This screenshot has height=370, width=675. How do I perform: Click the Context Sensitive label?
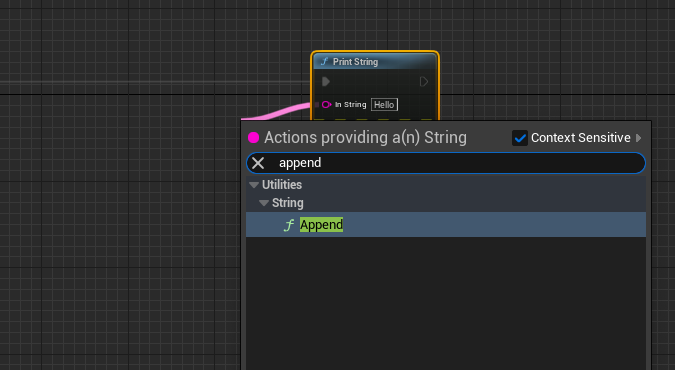tap(580, 138)
